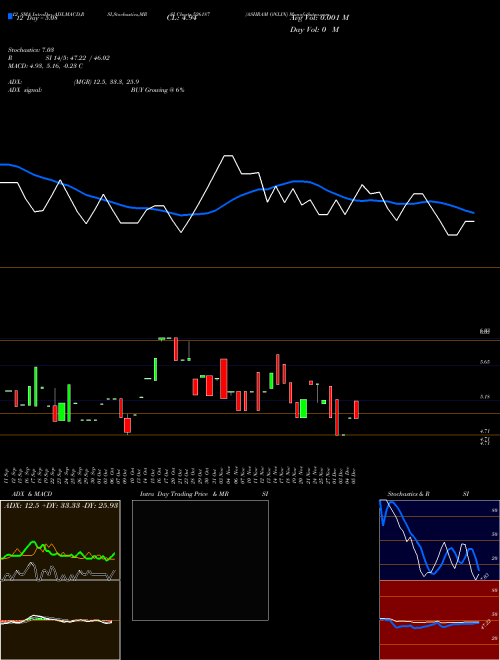The image size is (500, 660).
Task: Select the 'CL: 4.94' close value
Action: tap(182, 18)
